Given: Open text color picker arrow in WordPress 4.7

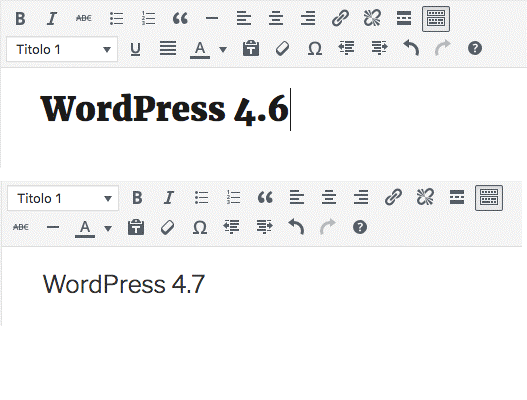Looking at the screenshot, I should point(108,229).
